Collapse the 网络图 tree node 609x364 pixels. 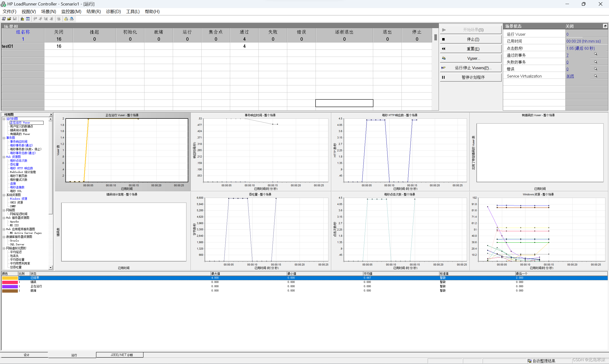4,210
